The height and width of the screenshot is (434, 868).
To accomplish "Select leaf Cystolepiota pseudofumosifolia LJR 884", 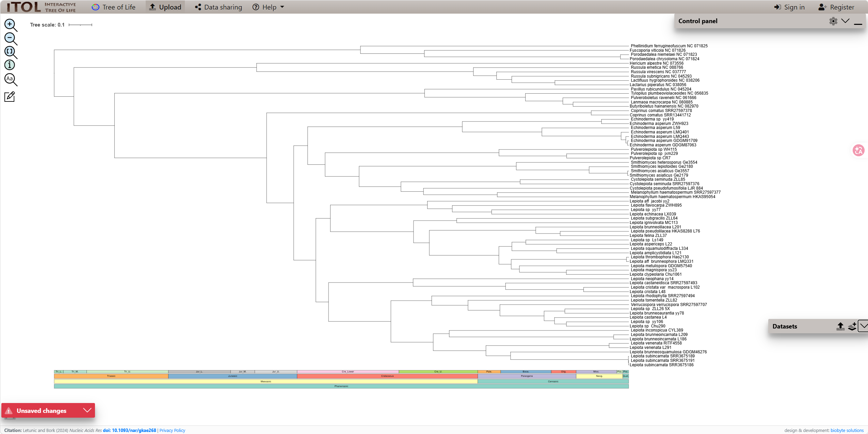I will (x=666, y=188).
